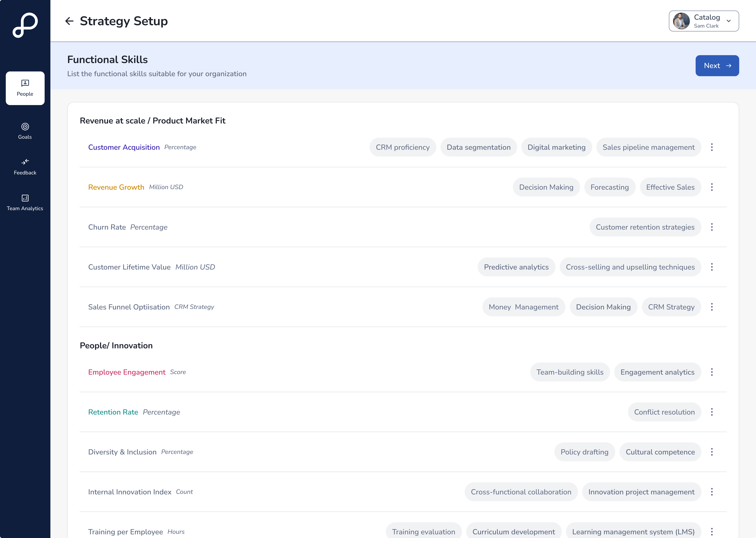Select the CRM proficiency skill chip
Image resolution: width=756 pixels, height=538 pixels.
pyautogui.click(x=403, y=147)
